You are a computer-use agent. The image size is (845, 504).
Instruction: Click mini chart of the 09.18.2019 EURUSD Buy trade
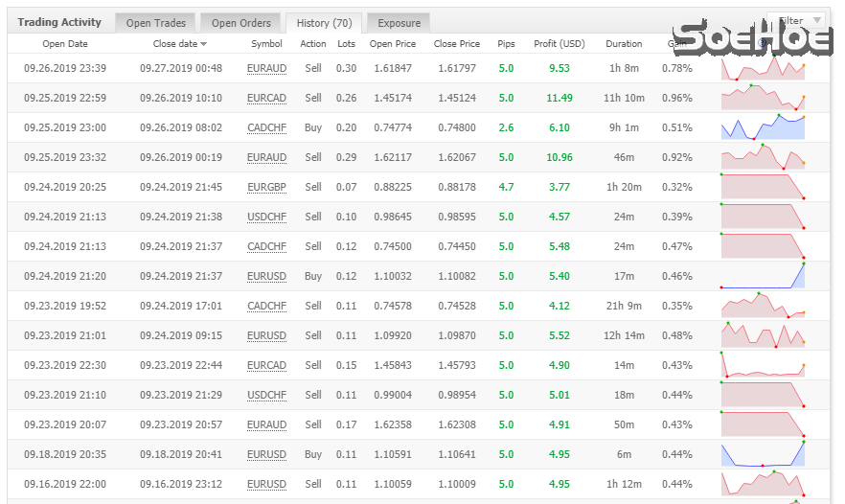tap(763, 454)
